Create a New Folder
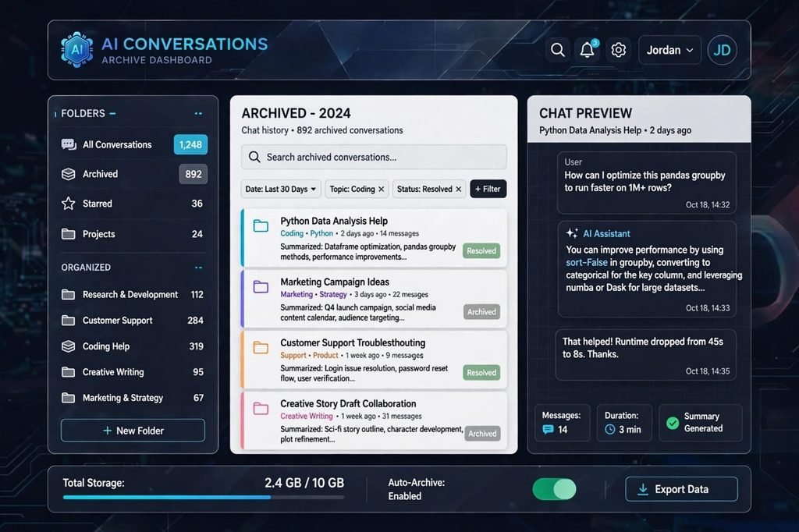Screen dimensions: 799x532 (133, 431)
